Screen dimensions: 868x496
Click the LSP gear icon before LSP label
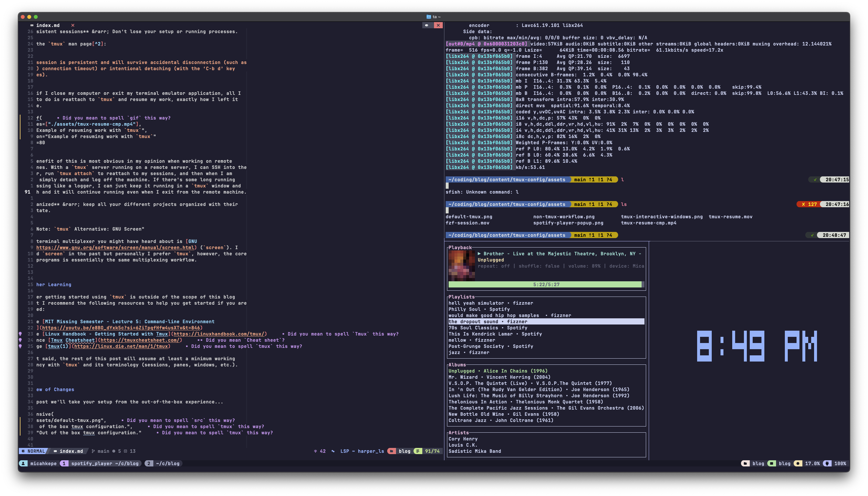click(333, 451)
